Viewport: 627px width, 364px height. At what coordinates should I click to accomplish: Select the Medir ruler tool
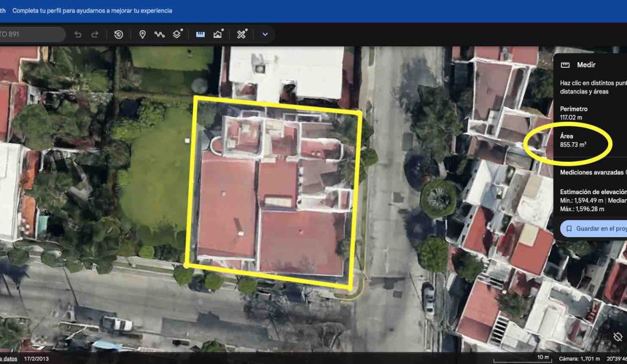pyautogui.click(x=200, y=34)
